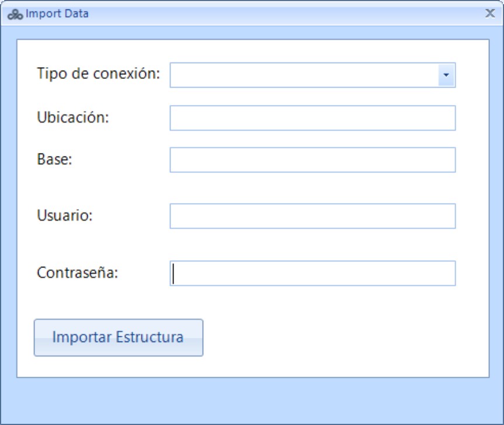Click the Tipo de conexión label
504x425 pixels.
click(x=98, y=74)
